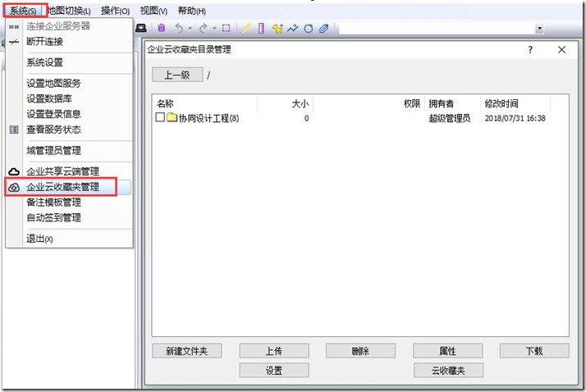Select the purple ruler measure tool
The height and width of the screenshot is (392, 586).
[261, 29]
